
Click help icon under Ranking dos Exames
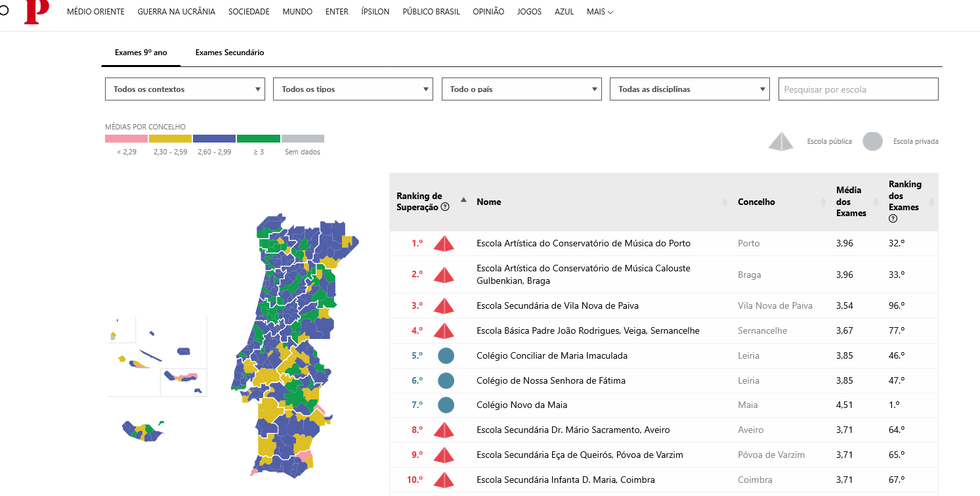pyautogui.click(x=893, y=219)
